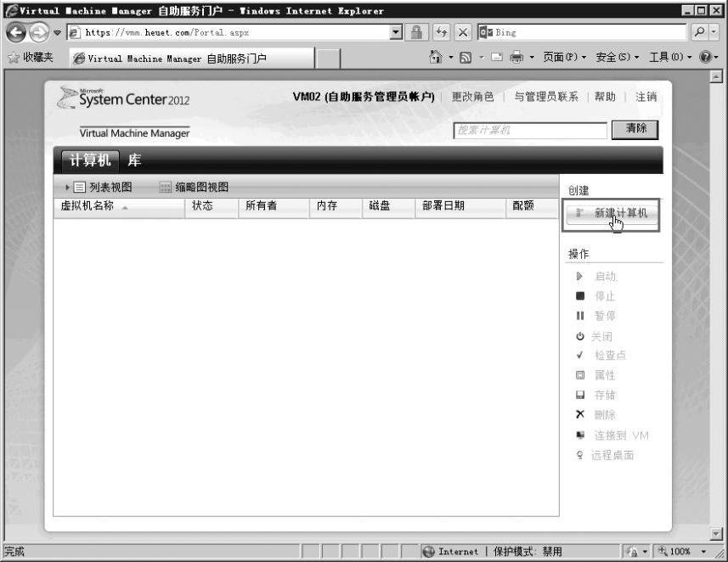Click the Internet zone globe icon in status bar

point(428,551)
